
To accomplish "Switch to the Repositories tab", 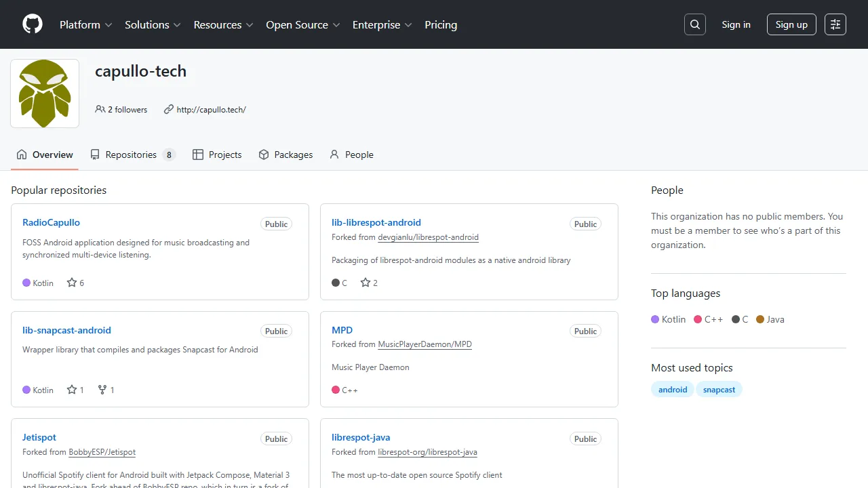I will [132, 155].
